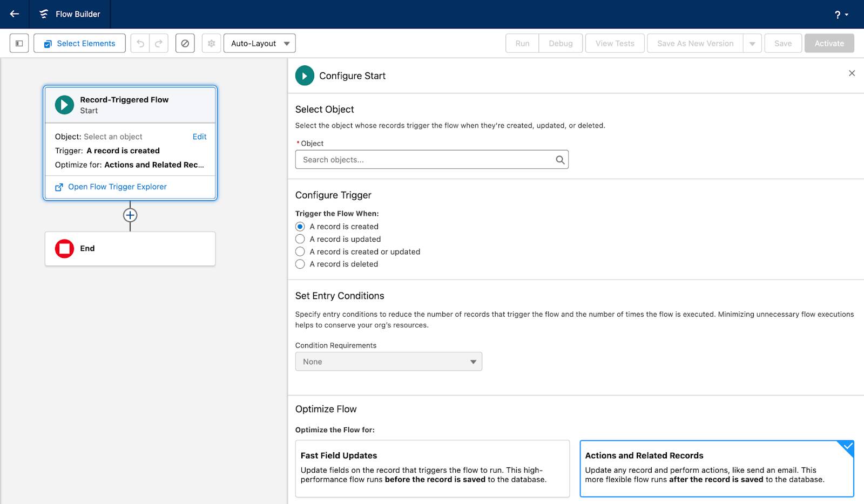Click the Run button
Viewport: 864px width, 504px height.
522,43
